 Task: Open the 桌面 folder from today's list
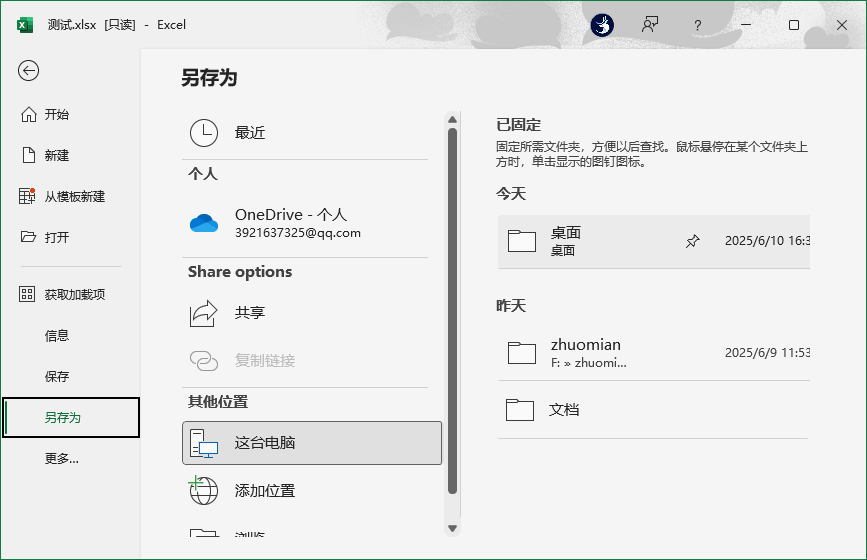pos(654,242)
